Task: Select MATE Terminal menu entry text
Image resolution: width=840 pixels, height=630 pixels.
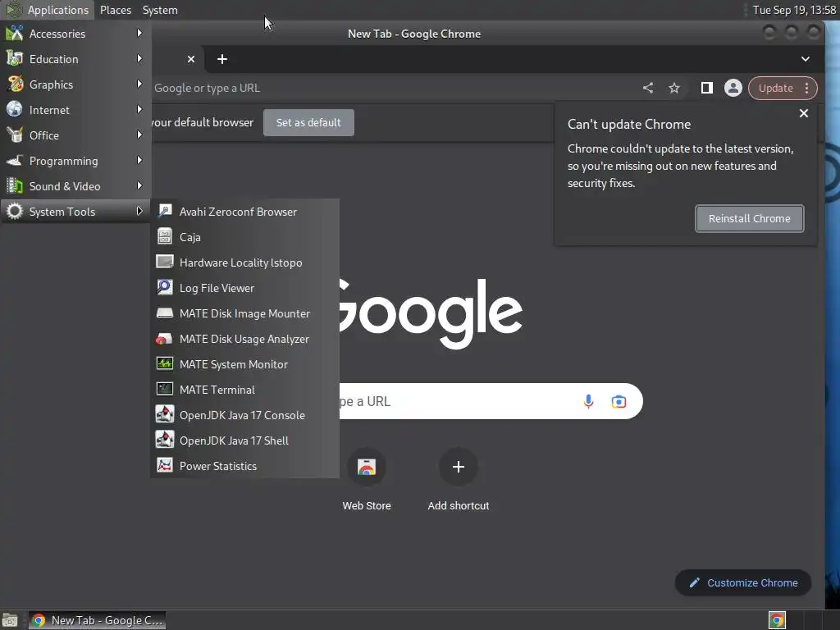Action: [x=217, y=390]
